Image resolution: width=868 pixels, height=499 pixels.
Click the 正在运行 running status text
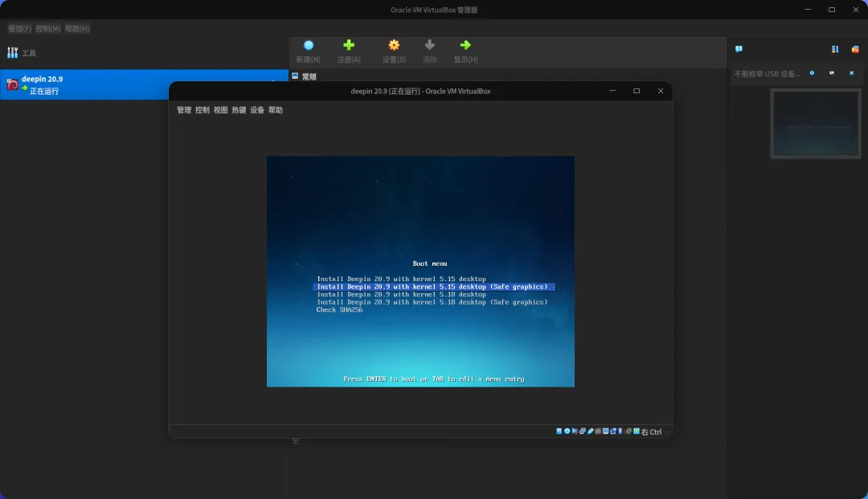[x=44, y=92]
